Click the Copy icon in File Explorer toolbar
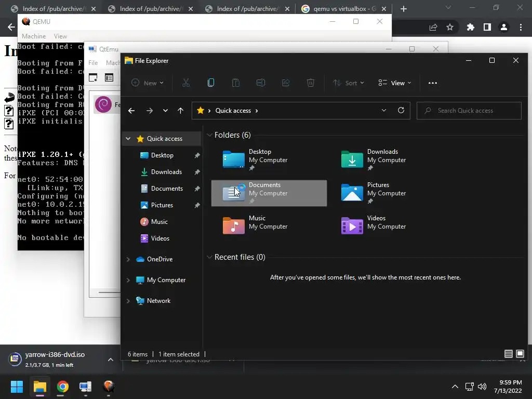 (211, 83)
